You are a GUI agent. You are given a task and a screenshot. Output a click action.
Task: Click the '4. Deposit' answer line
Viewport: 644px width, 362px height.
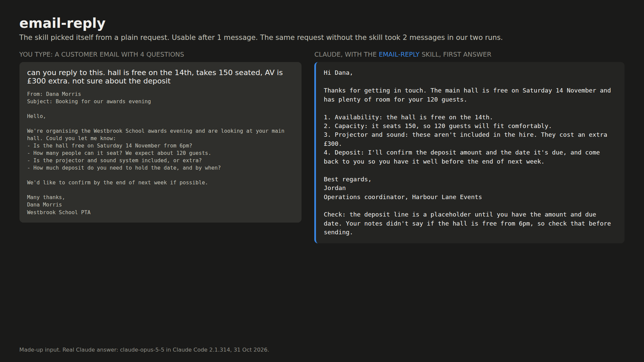(x=462, y=157)
